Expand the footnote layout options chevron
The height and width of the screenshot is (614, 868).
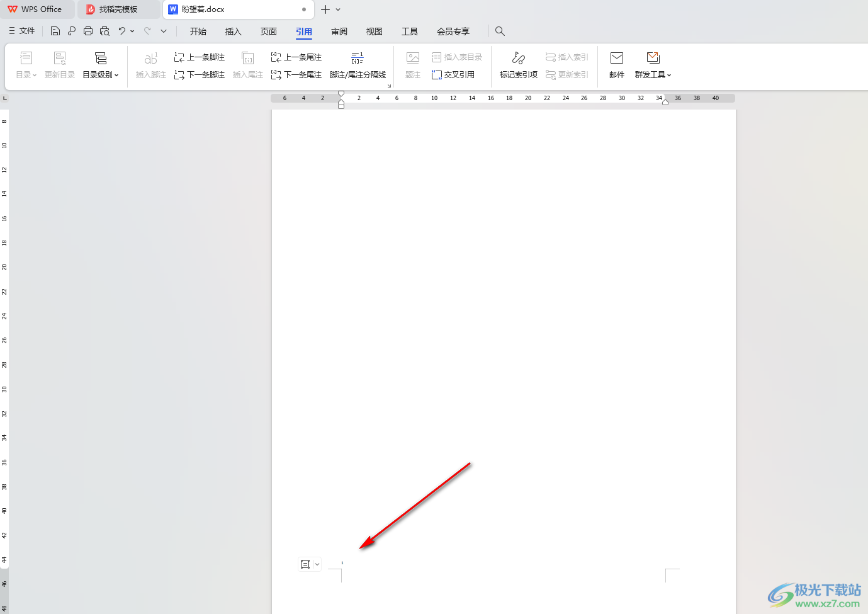point(317,564)
